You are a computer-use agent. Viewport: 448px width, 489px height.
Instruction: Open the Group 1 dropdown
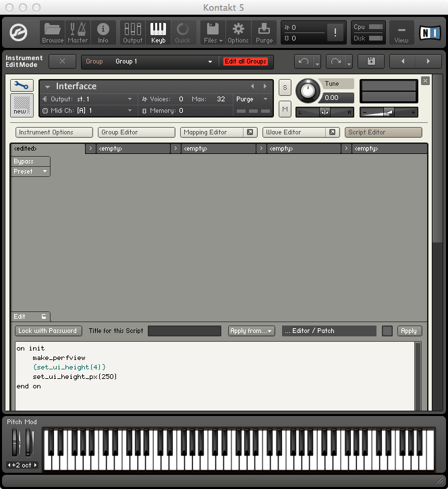pos(163,61)
